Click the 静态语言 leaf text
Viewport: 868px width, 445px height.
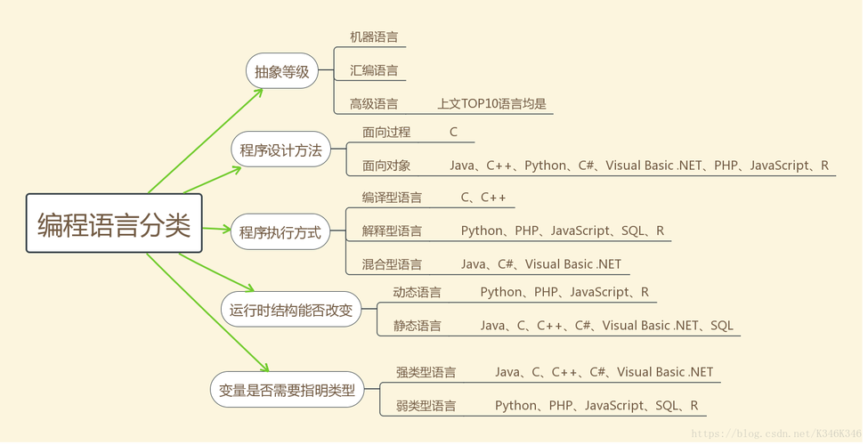(x=417, y=326)
